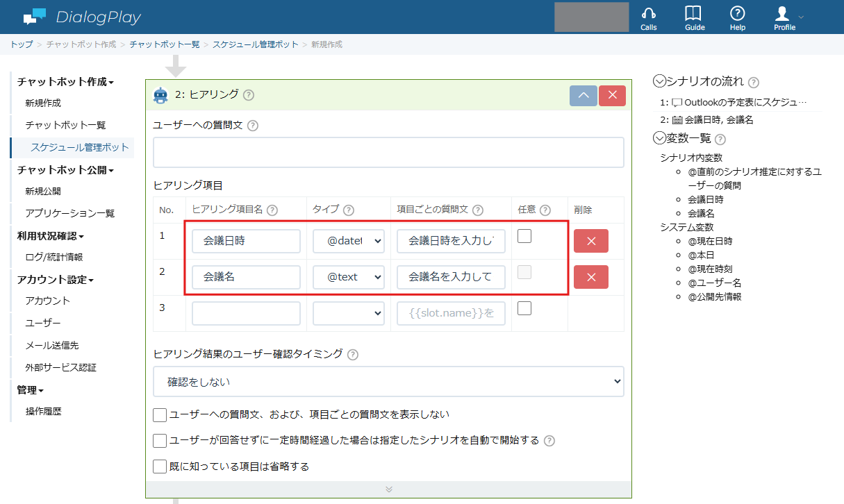Click help icon next to シナリオの流れ

coord(754,82)
